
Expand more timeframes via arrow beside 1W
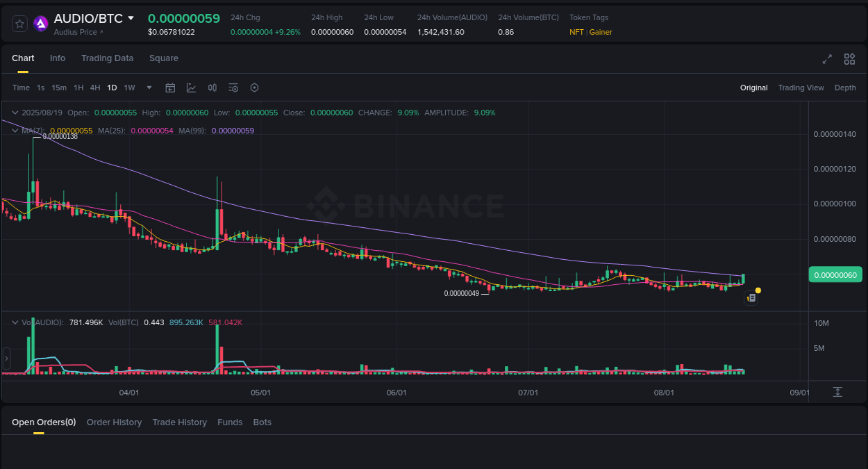[x=149, y=88]
